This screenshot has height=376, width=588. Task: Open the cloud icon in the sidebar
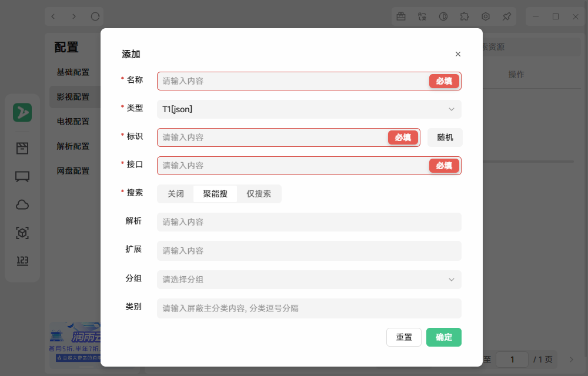pyautogui.click(x=22, y=204)
